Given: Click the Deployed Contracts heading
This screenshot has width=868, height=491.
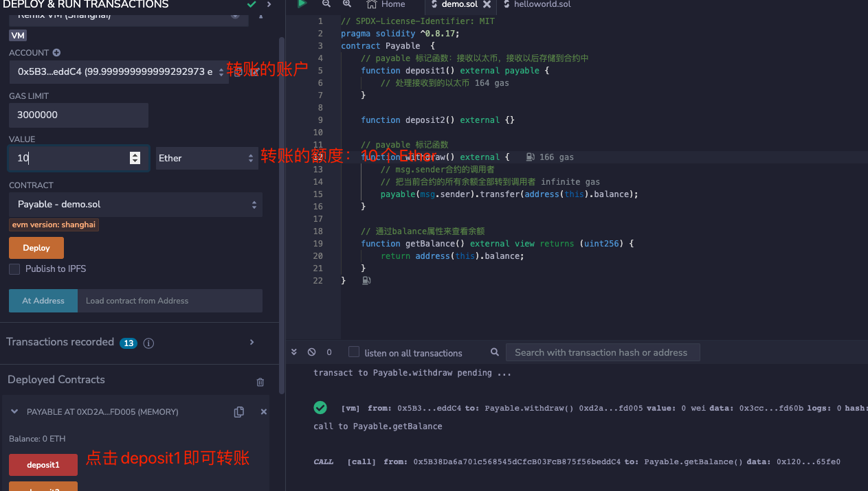Looking at the screenshot, I should coord(56,380).
